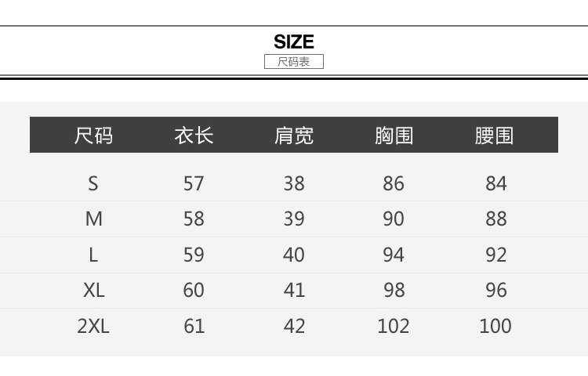Click garment length value 57
The image size is (588, 376).
click(194, 183)
